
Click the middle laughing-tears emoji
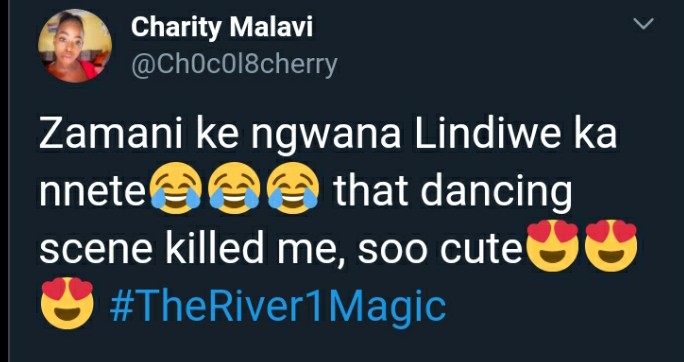tap(234, 188)
